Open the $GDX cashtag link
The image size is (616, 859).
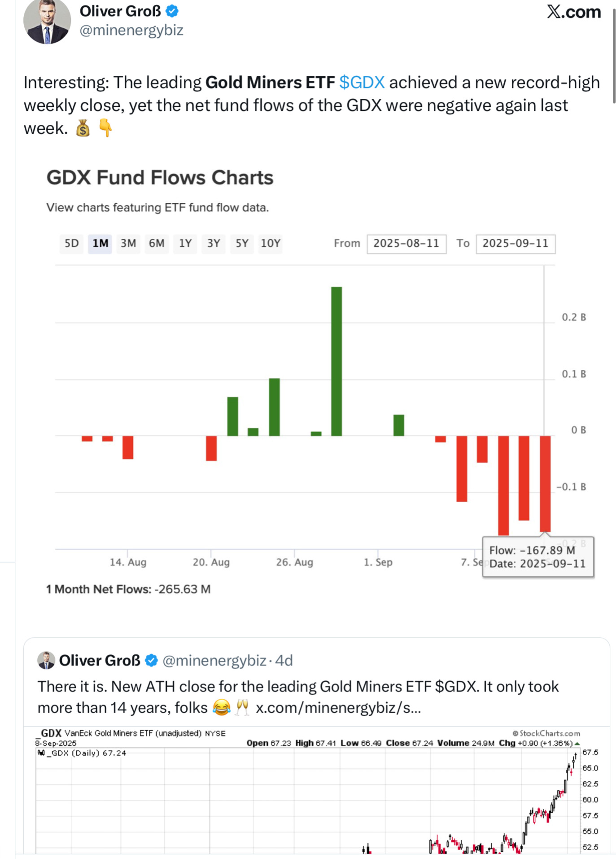pos(362,83)
